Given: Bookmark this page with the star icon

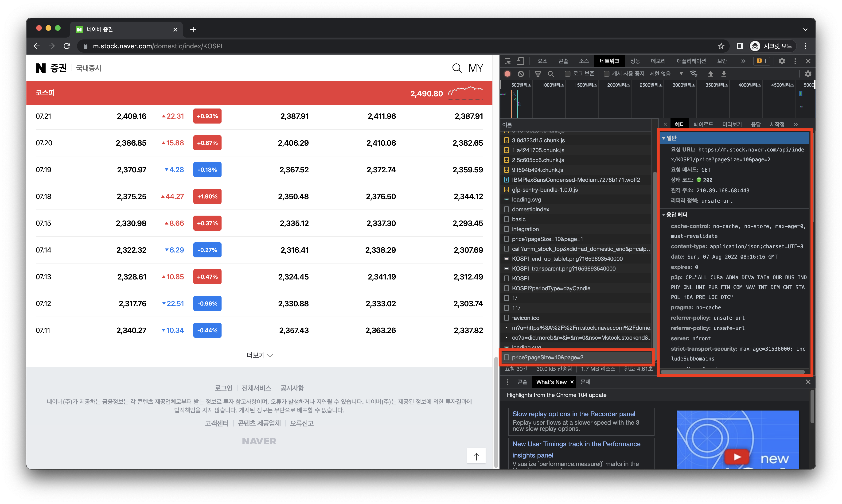Looking at the screenshot, I should tap(721, 46).
